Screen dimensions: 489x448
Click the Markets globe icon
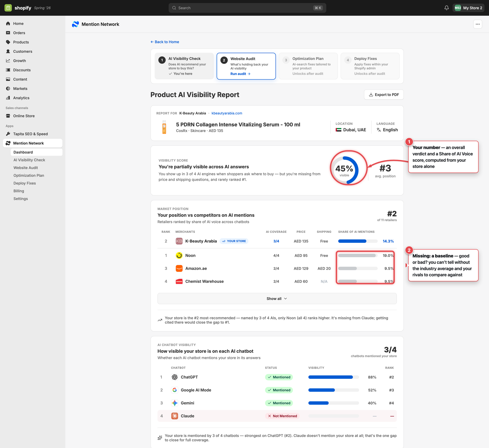point(8,89)
